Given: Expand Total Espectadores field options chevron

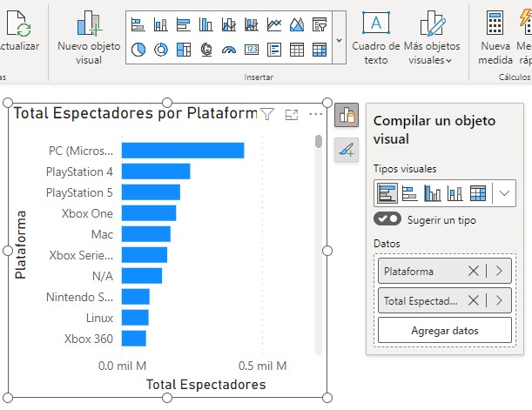Looking at the screenshot, I should click(x=499, y=300).
